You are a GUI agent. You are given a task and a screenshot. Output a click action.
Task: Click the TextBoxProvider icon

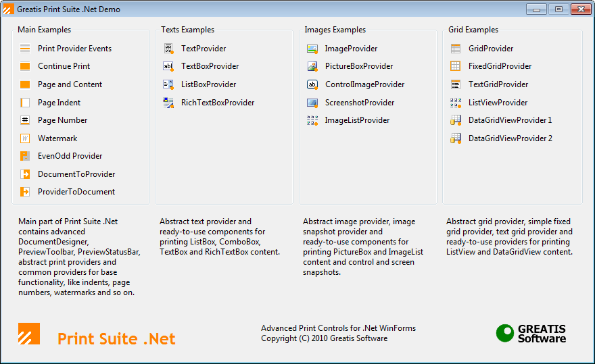click(x=168, y=66)
